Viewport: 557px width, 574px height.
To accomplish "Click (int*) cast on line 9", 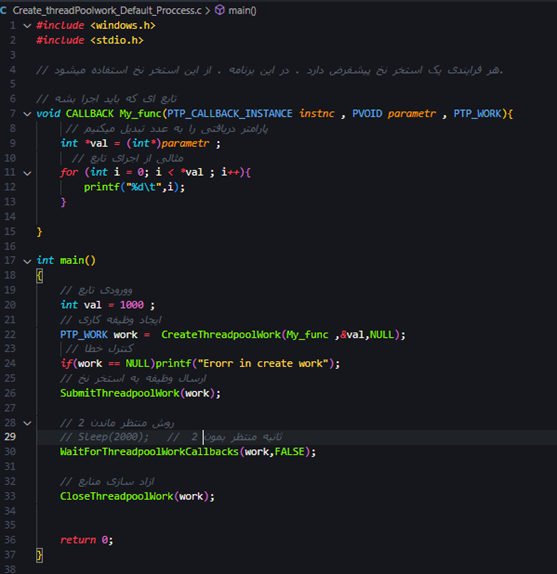I will [x=144, y=143].
